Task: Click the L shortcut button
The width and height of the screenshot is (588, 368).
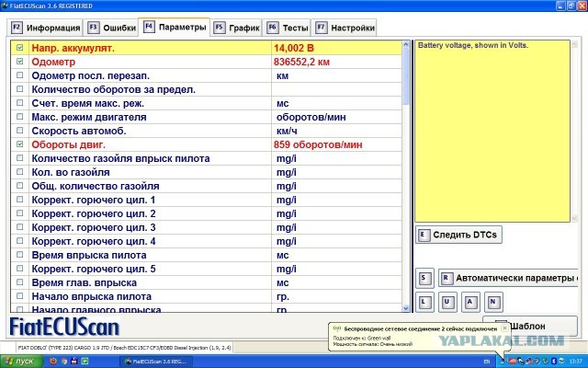Action: pos(424,302)
